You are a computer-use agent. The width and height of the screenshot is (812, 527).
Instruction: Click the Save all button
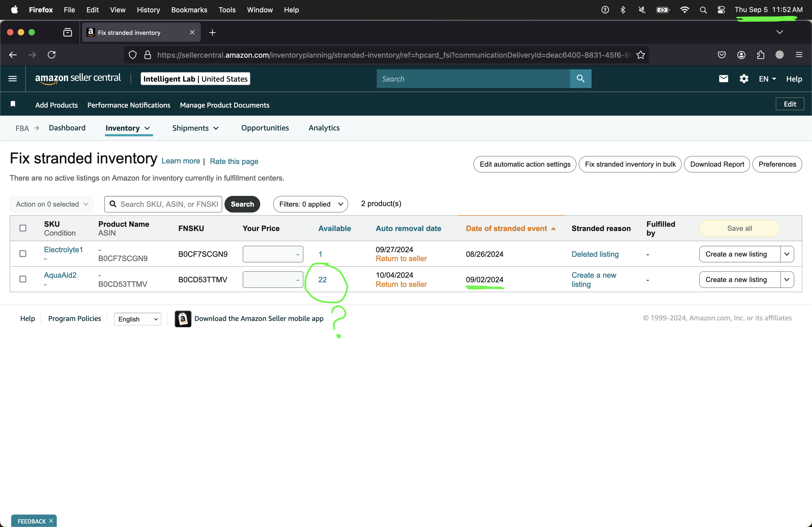(739, 228)
